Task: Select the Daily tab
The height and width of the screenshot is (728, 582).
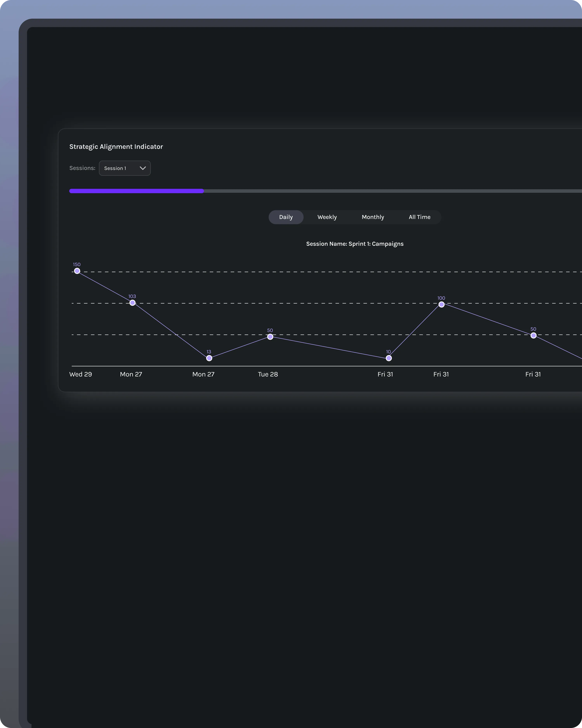Action: pos(286,217)
